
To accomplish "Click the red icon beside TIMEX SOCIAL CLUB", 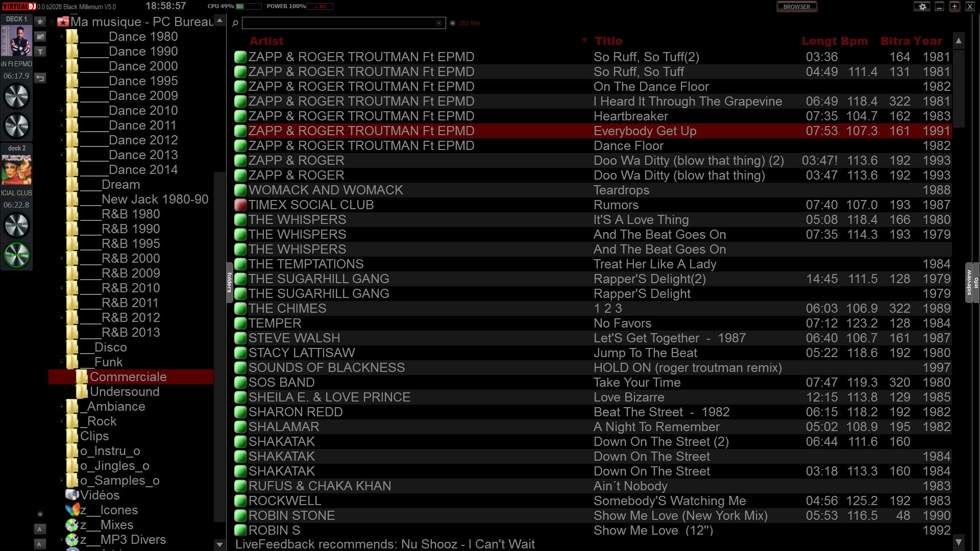I will [x=240, y=205].
